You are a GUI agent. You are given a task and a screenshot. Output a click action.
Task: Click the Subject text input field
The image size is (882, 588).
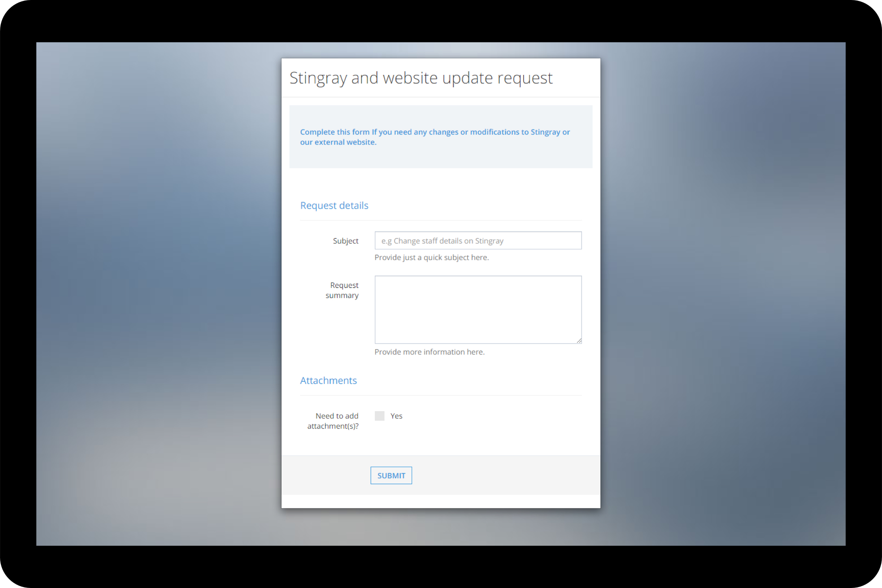[x=478, y=241]
